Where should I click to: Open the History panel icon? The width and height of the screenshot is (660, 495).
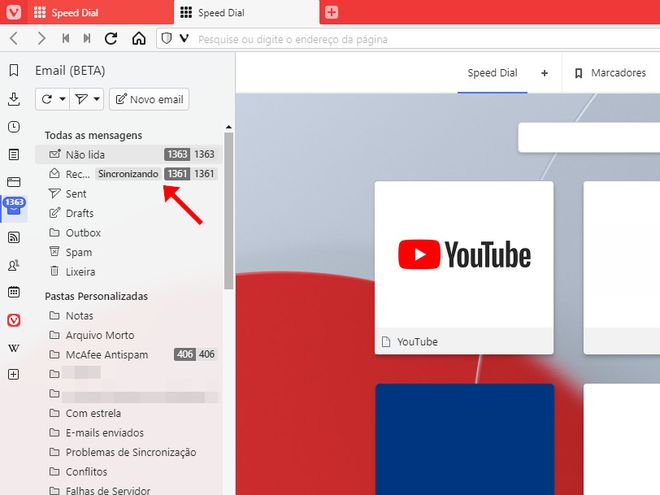point(14,127)
